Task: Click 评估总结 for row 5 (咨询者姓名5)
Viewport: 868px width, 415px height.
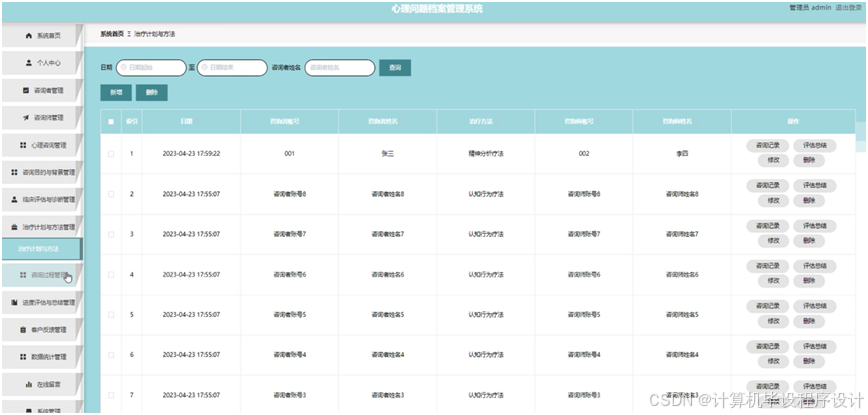Action: coord(814,306)
